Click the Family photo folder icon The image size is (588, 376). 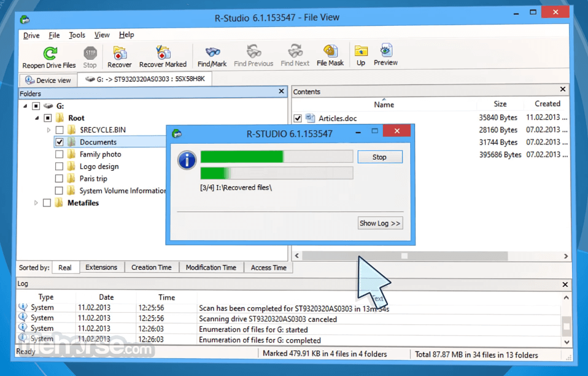click(71, 154)
